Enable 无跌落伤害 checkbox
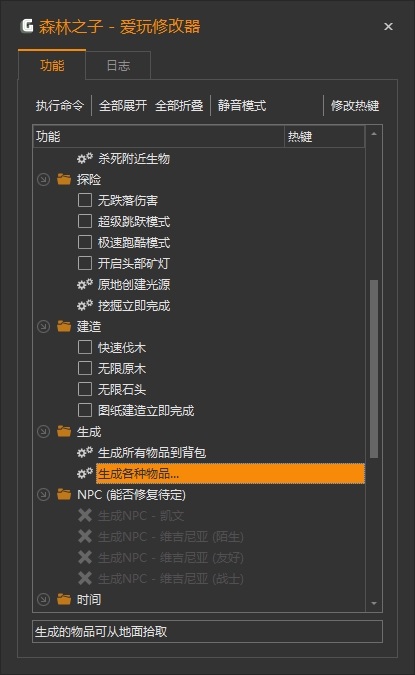The image size is (415, 675). [85, 200]
